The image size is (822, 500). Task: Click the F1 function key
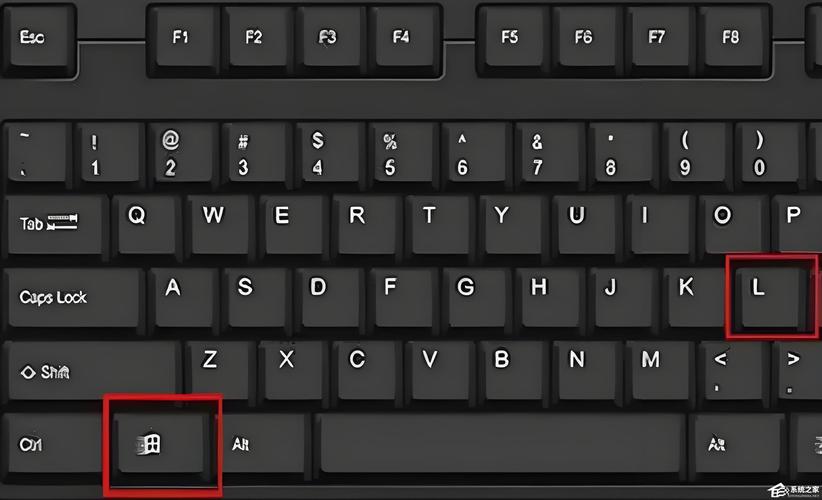183,40
